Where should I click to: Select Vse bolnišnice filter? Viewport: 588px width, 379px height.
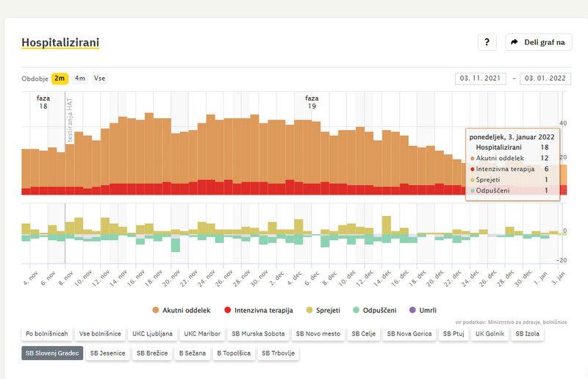coord(100,333)
